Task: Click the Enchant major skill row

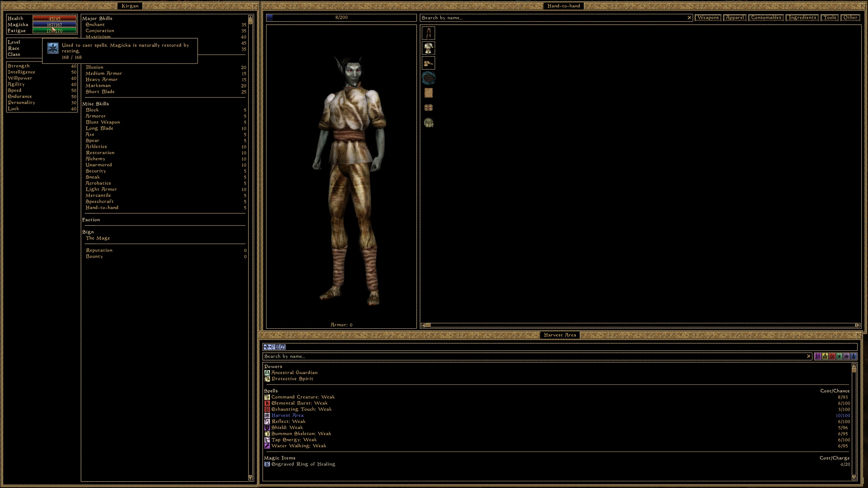Action: 165,25
